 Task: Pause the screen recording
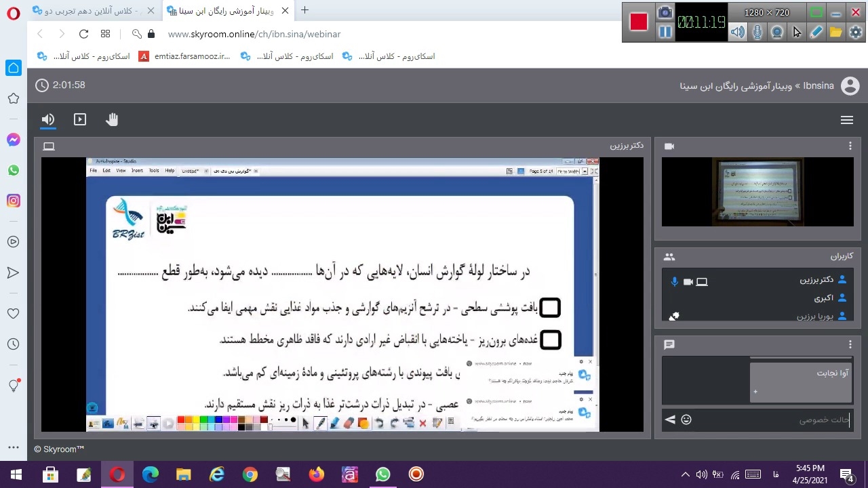[x=665, y=32]
